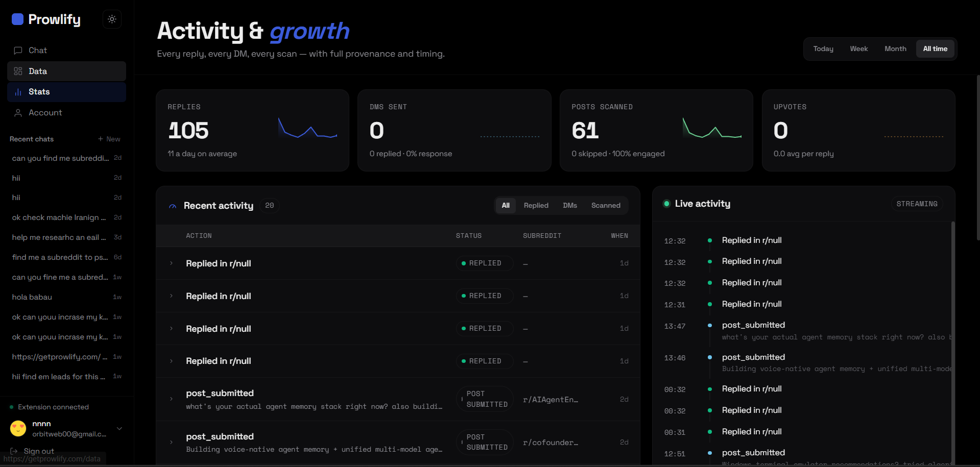
Task: Click the r/cofounder... subreddit cell
Action: (551, 443)
